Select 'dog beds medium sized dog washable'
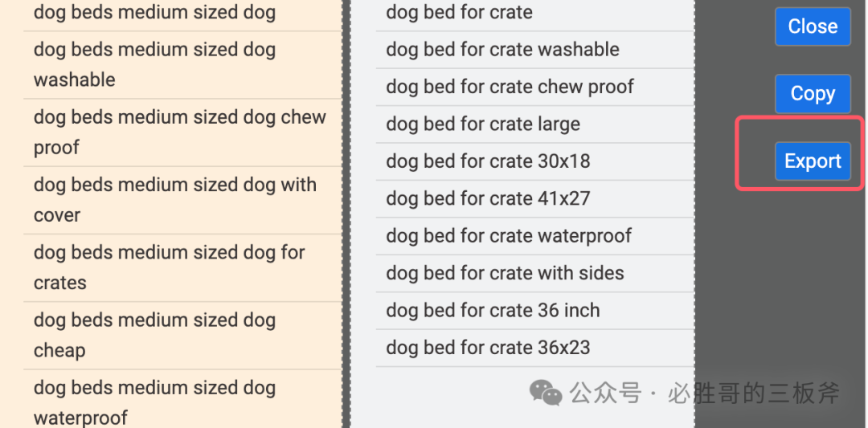Screen dimensions: 868x428 182,65
